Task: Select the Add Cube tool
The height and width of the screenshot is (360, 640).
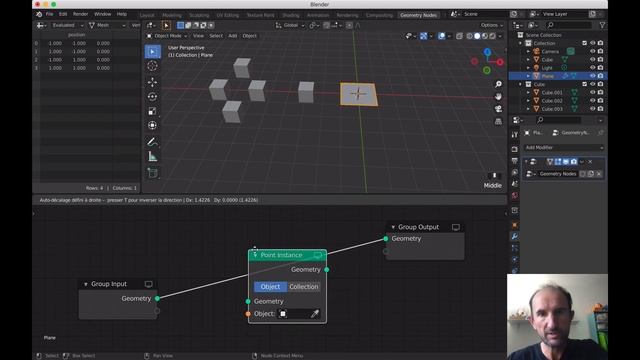Action: [152, 173]
